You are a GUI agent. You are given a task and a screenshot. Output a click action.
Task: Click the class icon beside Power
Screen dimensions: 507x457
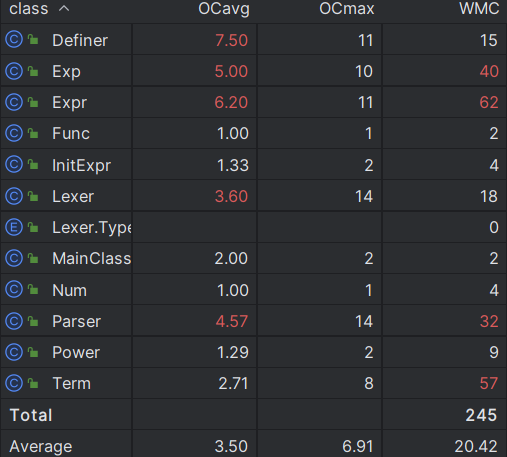point(14,352)
